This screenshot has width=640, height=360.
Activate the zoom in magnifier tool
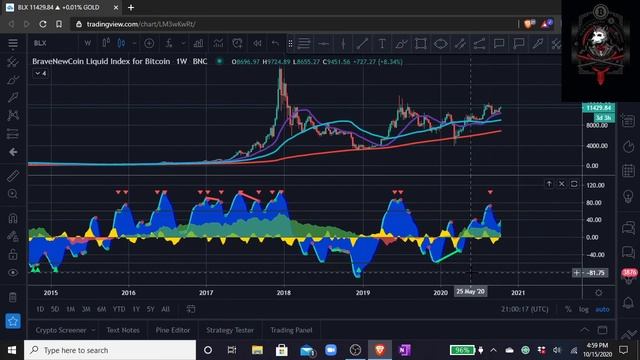[13, 194]
